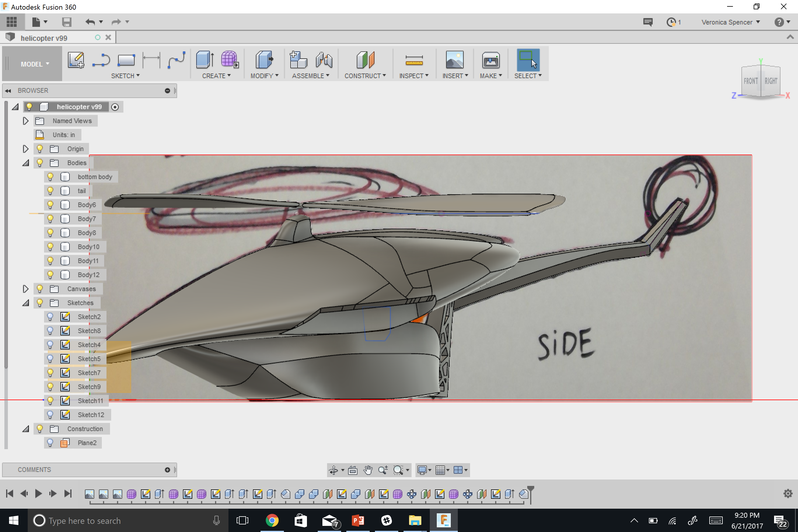
Task: Click the Insert canvas image icon
Action: tap(455, 60)
